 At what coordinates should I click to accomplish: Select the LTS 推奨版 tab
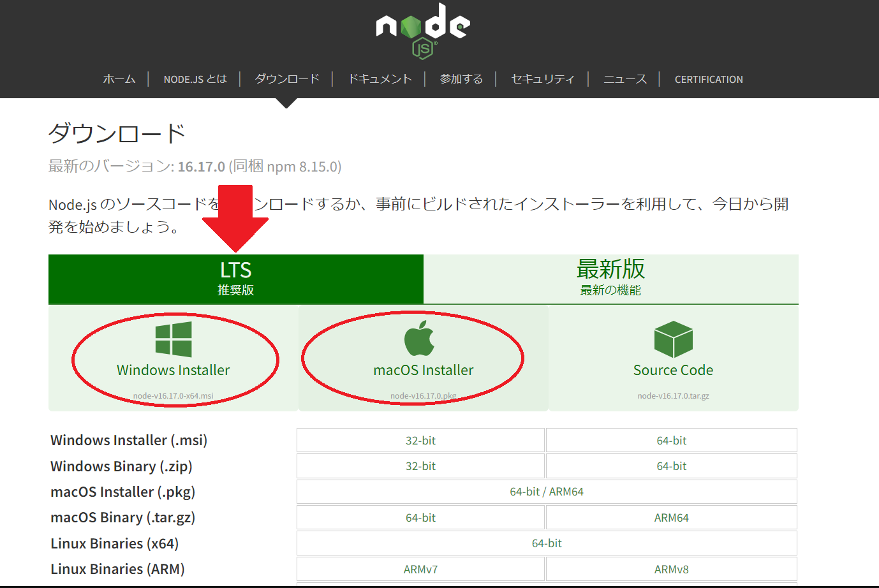coord(236,279)
